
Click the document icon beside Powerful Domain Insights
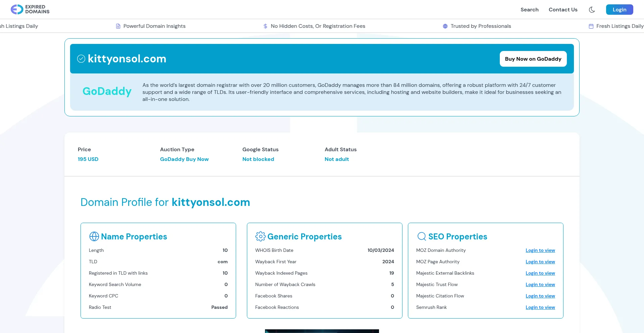[117, 26]
